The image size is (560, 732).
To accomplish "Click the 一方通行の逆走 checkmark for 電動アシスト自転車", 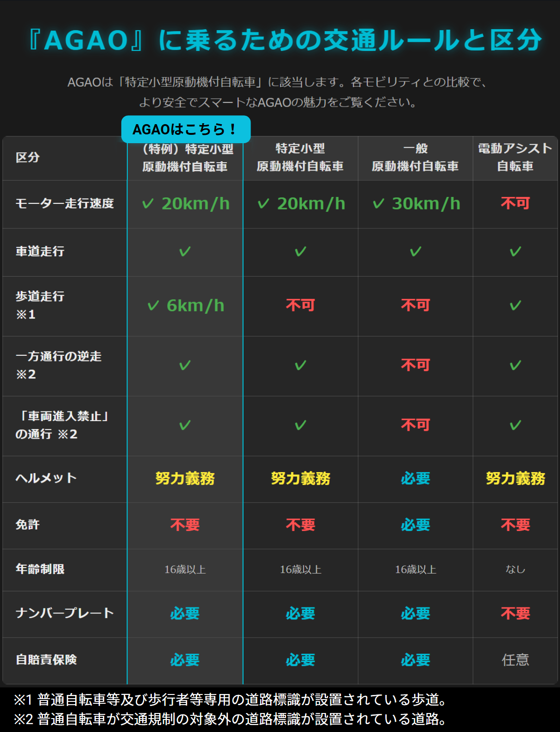I will pyautogui.click(x=515, y=366).
